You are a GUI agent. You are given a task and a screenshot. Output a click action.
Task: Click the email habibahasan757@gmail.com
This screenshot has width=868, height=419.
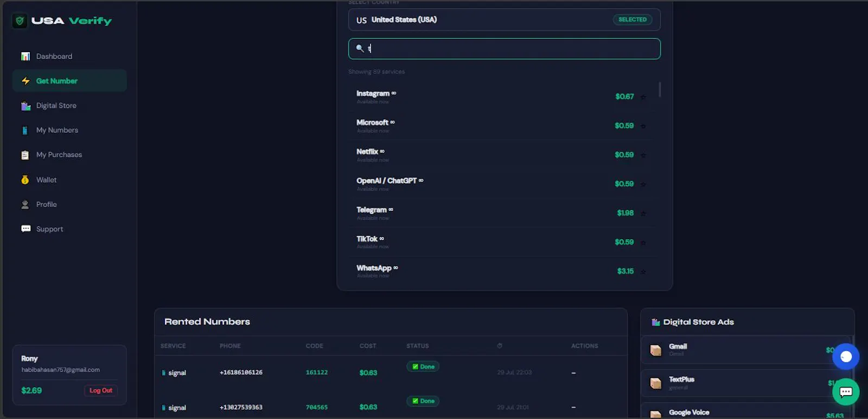[x=61, y=370]
